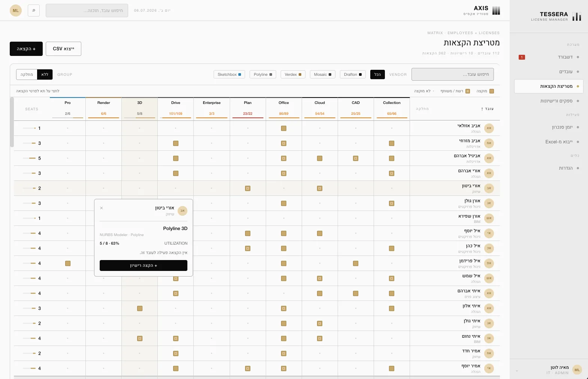Open דשבורד in the sidebar
The image size is (588, 379).
(x=549, y=57)
